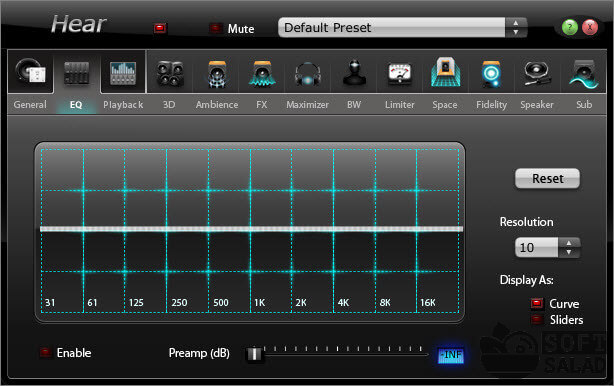The width and height of the screenshot is (614, 386).
Task: Select the 3D tab label
Action: [169, 105]
